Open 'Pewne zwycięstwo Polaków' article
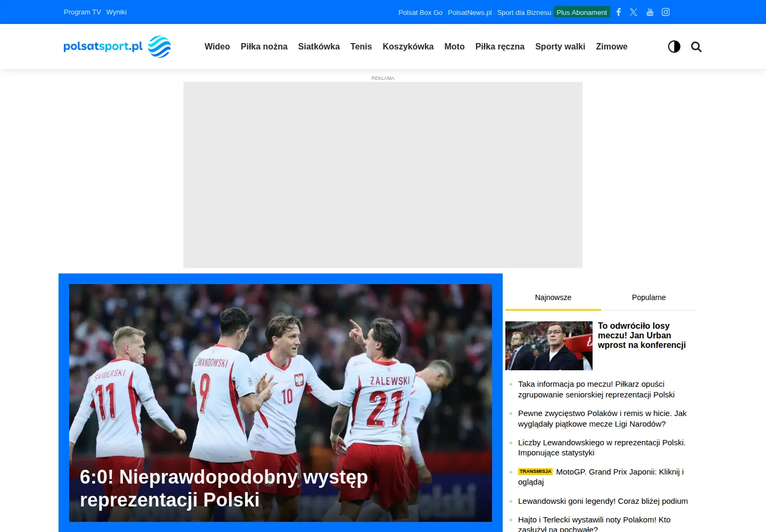The image size is (766, 532). pyautogui.click(x=602, y=419)
